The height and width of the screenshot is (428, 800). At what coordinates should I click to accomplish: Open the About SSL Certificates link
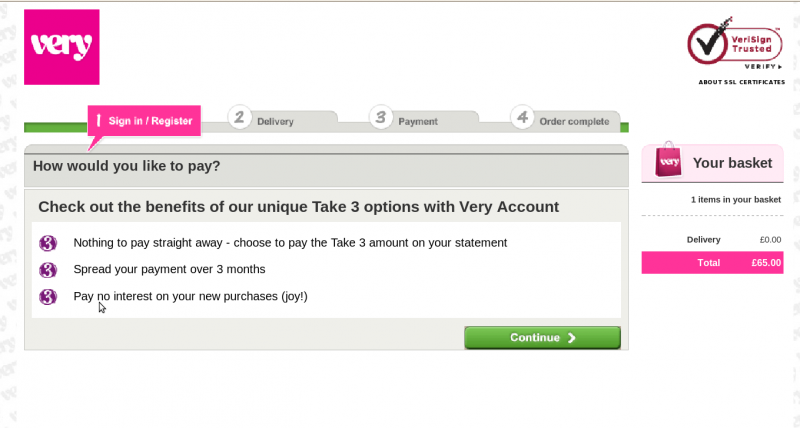coord(741,82)
